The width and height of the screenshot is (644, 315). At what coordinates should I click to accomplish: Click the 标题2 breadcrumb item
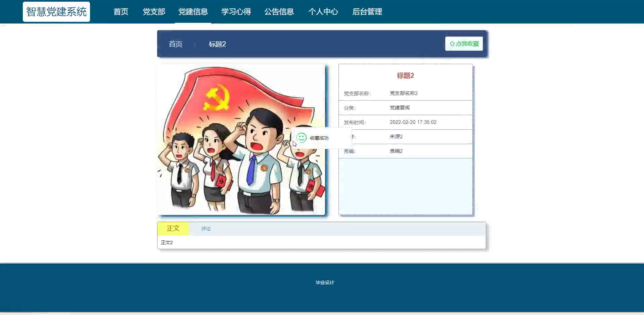coord(217,44)
